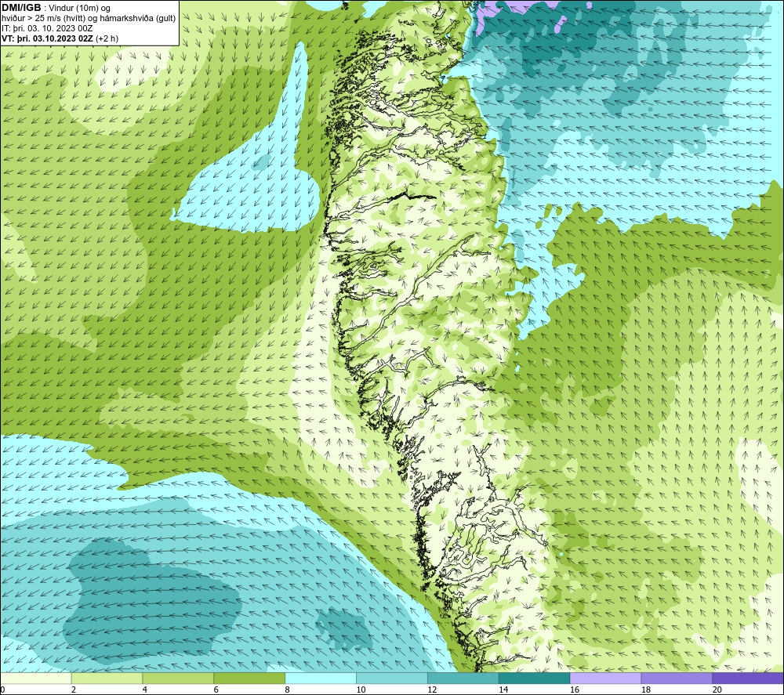Click the legend scale label '18'
Image resolution: width=784 pixels, height=695 pixels.
646,690
